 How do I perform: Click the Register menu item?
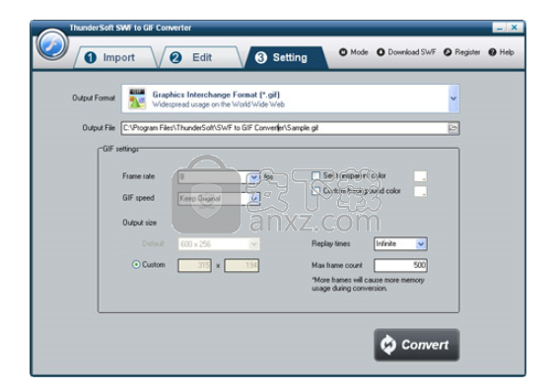point(462,52)
